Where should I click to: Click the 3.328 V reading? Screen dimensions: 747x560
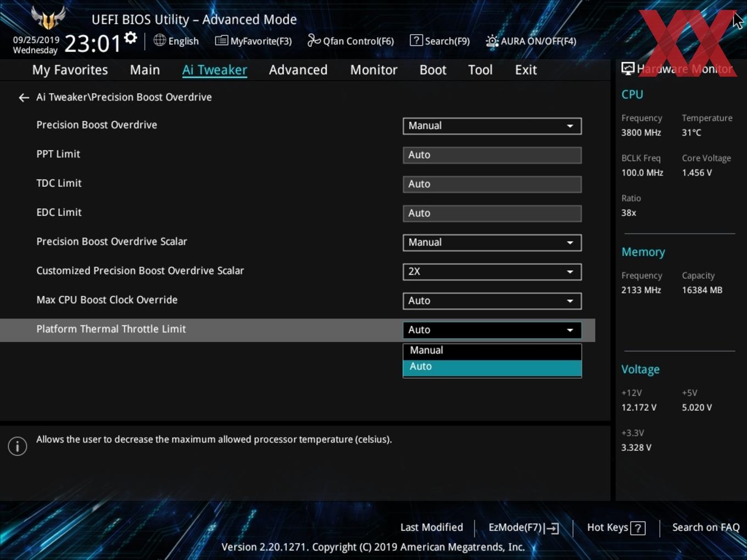(636, 447)
